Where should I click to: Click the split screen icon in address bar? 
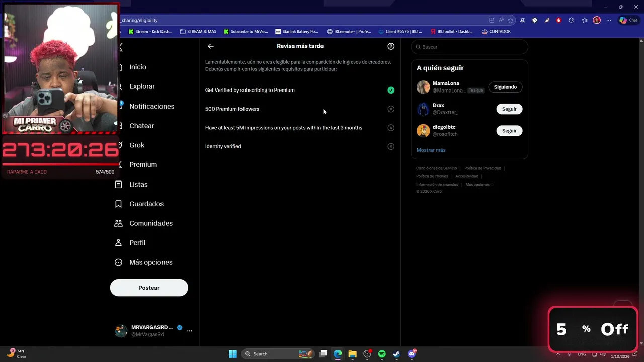(492, 20)
